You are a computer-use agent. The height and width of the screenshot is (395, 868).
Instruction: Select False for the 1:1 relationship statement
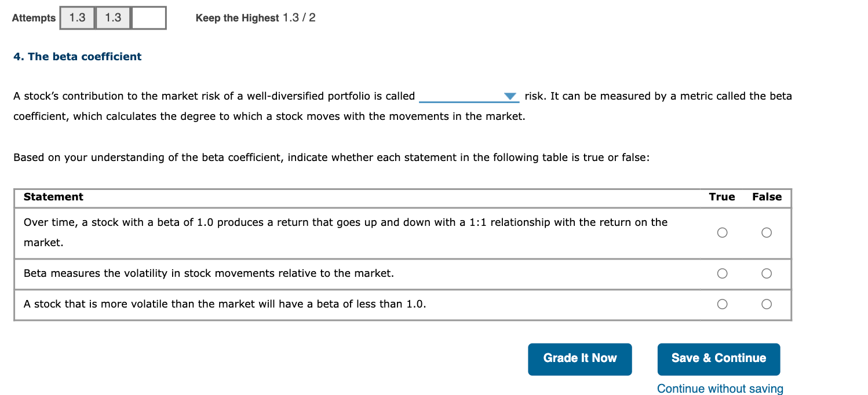[x=767, y=233]
